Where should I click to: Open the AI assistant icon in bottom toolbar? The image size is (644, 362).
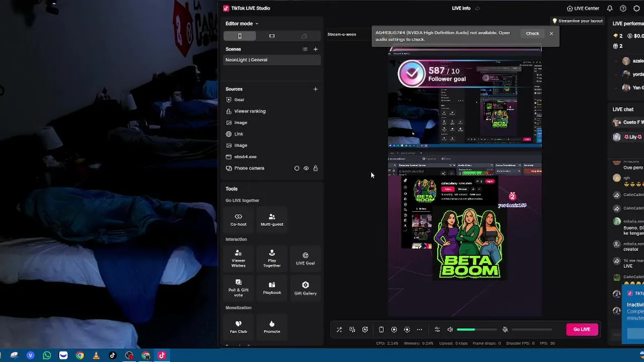tap(365, 330)
